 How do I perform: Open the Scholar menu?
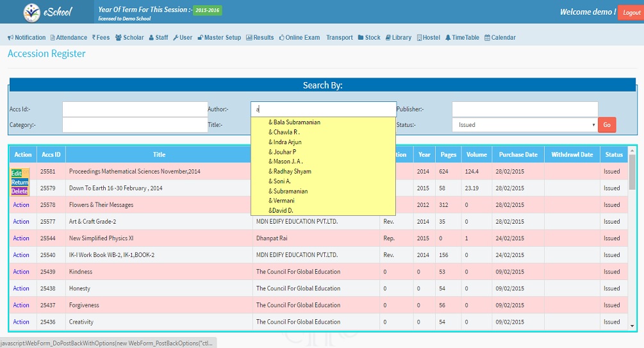point(129,38)
